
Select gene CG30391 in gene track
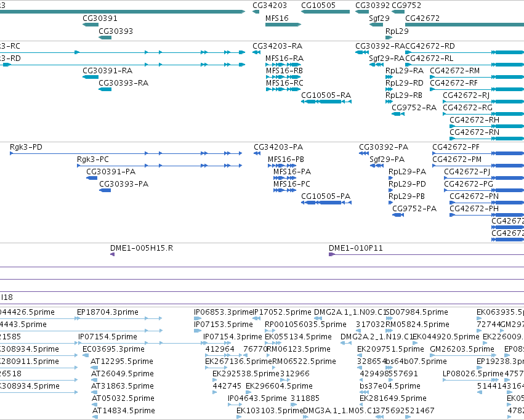[91, 25]
